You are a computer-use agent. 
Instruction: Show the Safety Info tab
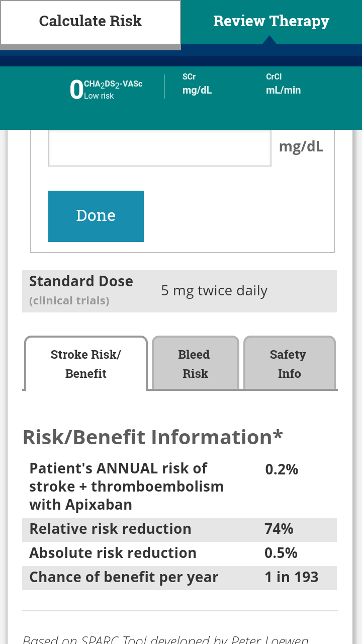tap(289, 364)
